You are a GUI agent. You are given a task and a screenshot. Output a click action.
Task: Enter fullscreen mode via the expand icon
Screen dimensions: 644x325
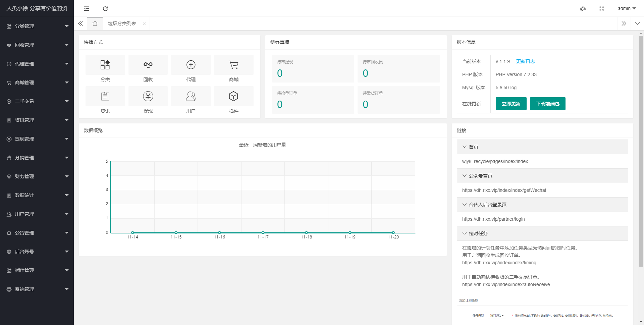[602, 8]
